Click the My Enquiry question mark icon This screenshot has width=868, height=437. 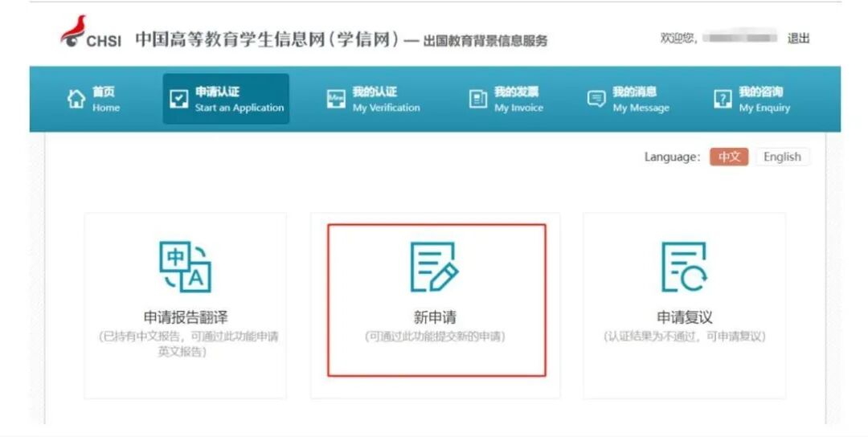[723, 100]
